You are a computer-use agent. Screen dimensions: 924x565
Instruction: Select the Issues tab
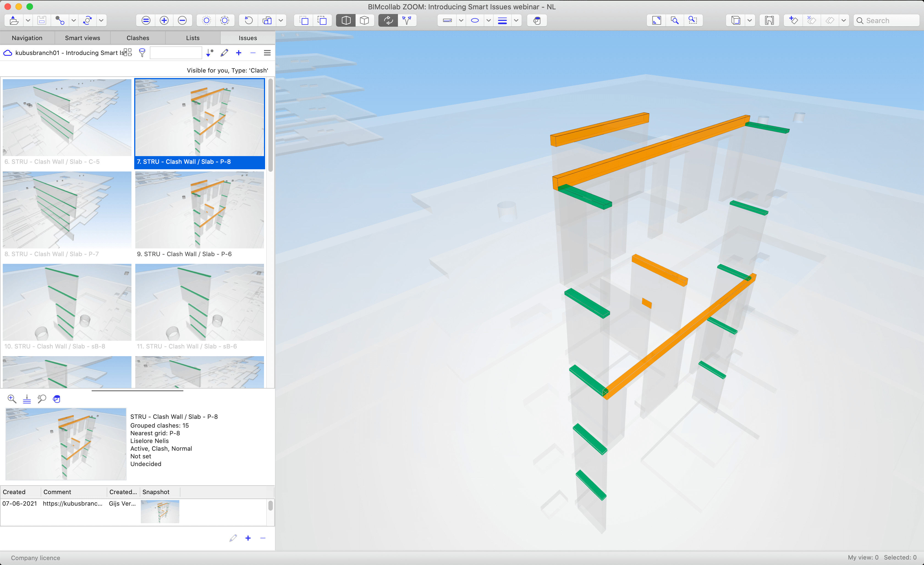pos(248,38)
